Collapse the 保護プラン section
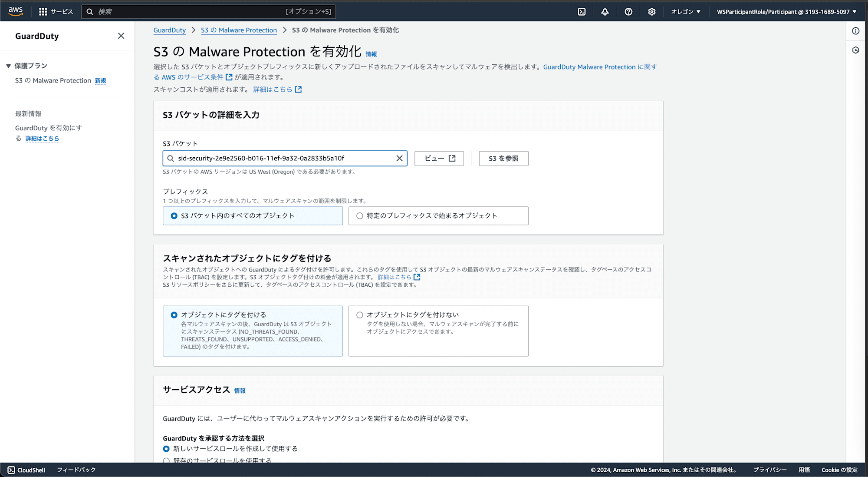868x477 pixels. tap(8, 66)
